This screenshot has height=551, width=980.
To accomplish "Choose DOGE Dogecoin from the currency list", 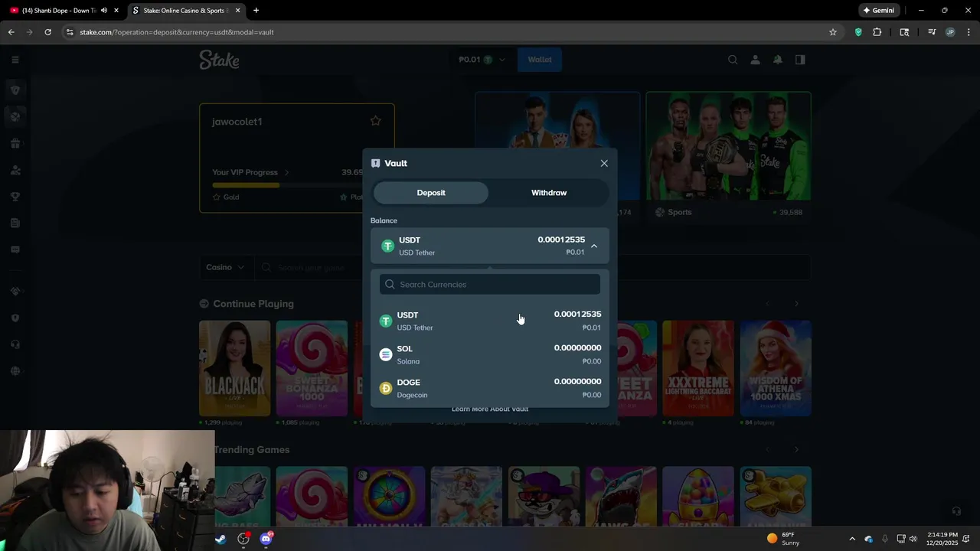I will tap(490, 389).
